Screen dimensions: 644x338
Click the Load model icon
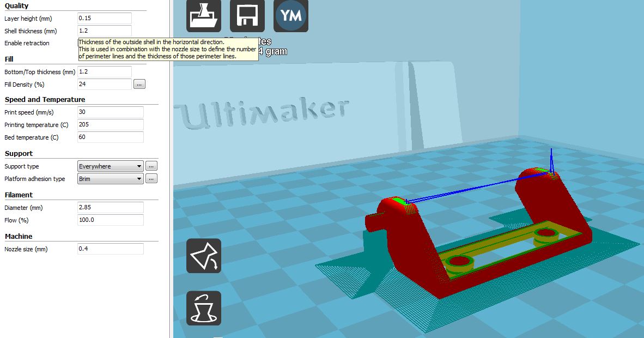[x=204, y=16]
